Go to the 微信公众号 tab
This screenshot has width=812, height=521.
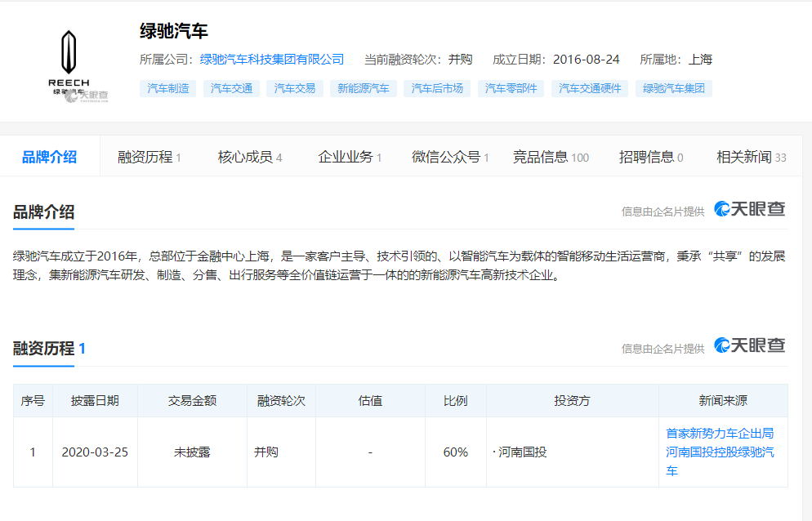pos(450,157)
